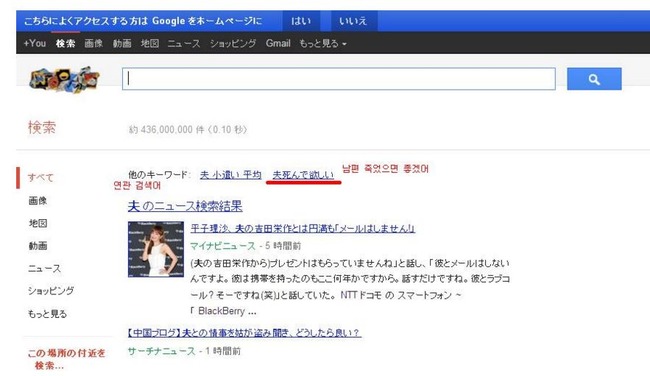Viewport: 650px width, 376px height.
Task: Expand もっと見る in the left sidebar
Action: 47,314
